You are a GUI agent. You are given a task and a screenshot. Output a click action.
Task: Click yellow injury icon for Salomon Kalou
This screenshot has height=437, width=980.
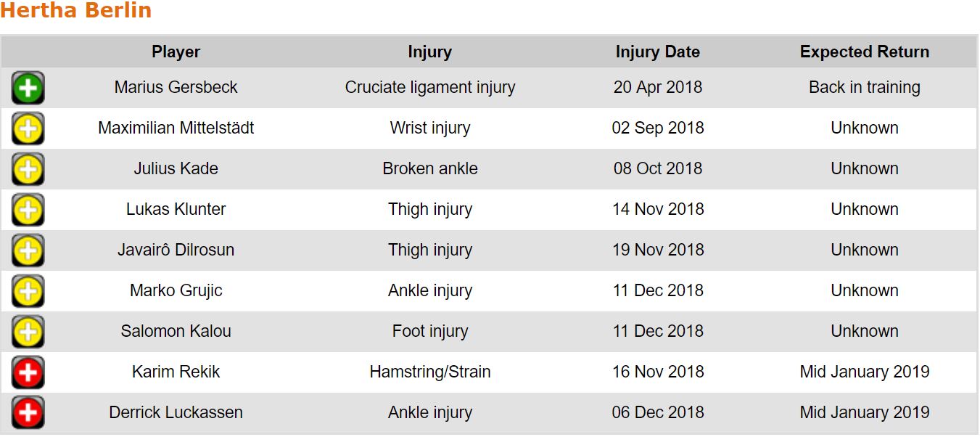pos(28,332)
